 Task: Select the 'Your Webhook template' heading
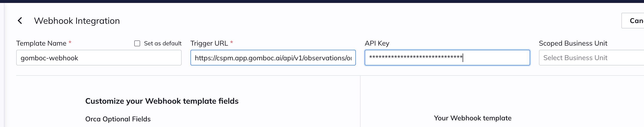(472, 118)
